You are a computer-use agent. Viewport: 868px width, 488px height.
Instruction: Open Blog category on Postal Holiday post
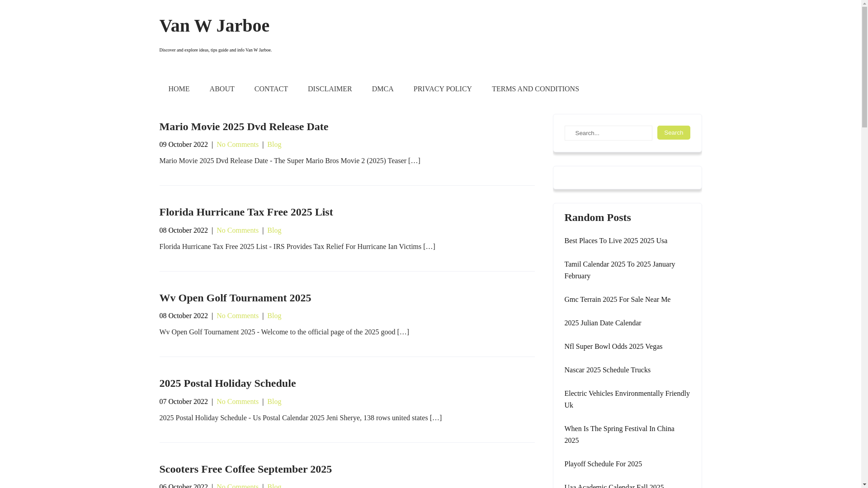tap(274, 402)
